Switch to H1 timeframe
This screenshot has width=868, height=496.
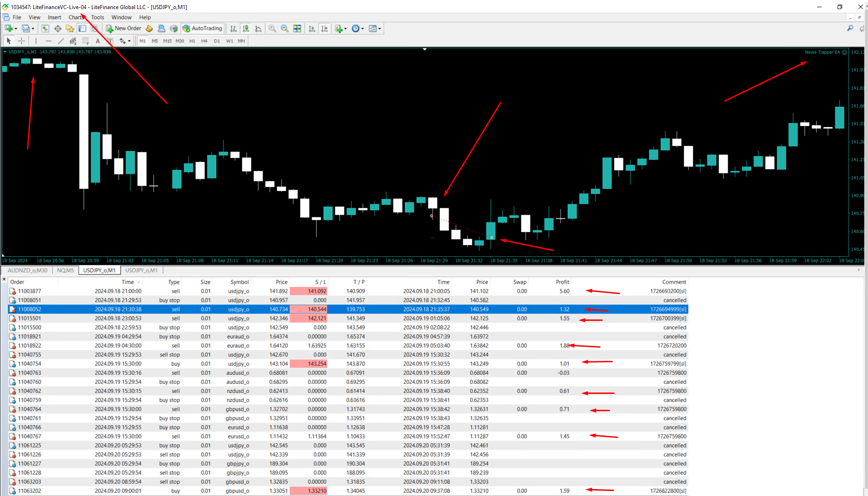[192, 41]
